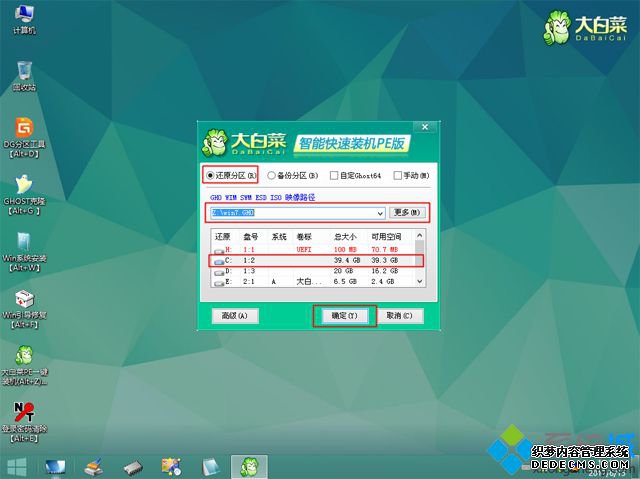This screenshot has width=640, height=479.
Task: Select partition row E: 2:1
Action: (x=313, y=281)
